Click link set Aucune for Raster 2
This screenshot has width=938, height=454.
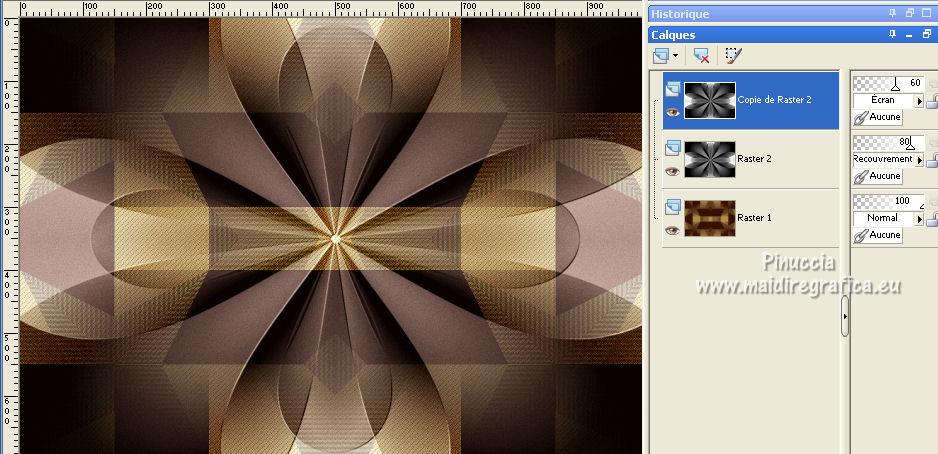[878, 176]
